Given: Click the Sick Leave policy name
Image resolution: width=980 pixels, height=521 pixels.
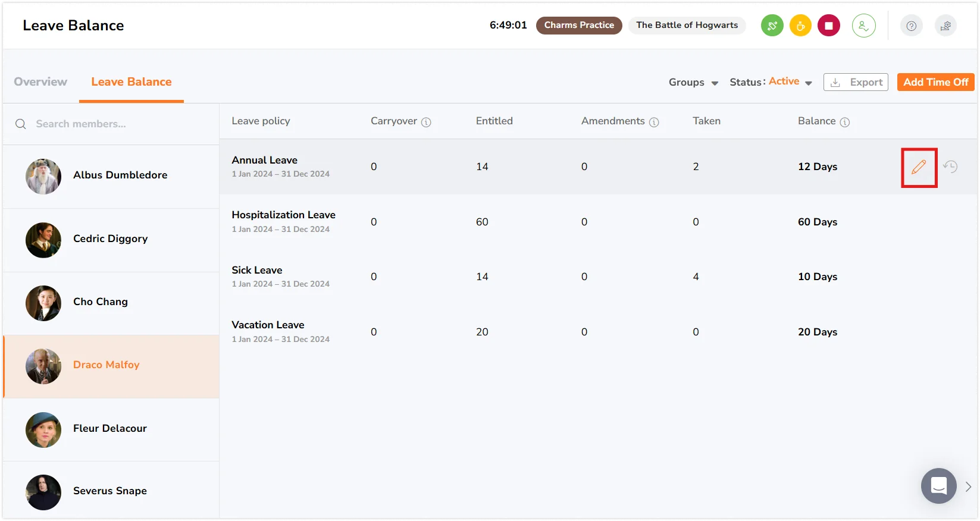Looking at the screenshot, I should click(256, 270).
